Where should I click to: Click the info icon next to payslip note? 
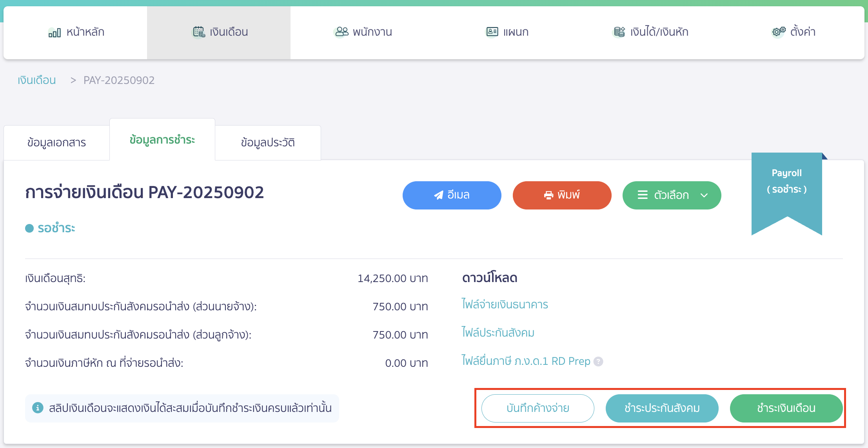pyautogui.click(x=37, y=408)
